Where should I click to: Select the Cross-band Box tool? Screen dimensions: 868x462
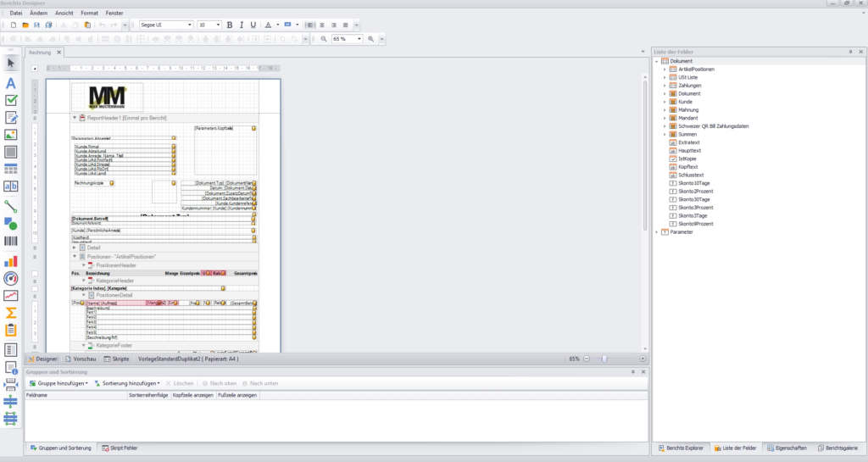10,419
